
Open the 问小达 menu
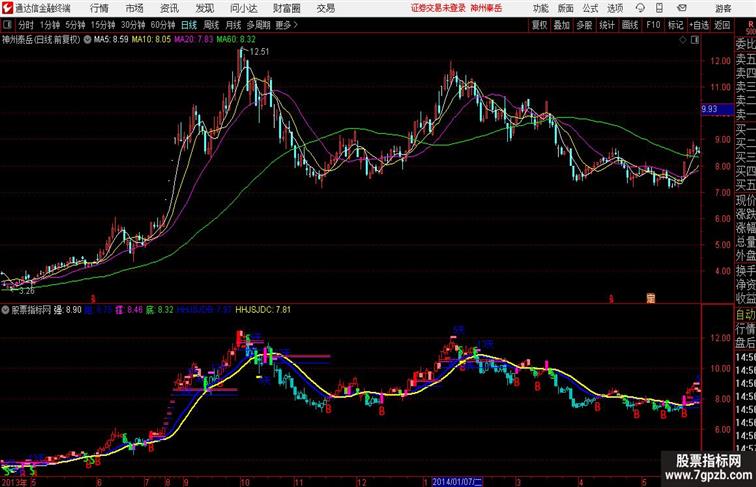coord(243,8)
